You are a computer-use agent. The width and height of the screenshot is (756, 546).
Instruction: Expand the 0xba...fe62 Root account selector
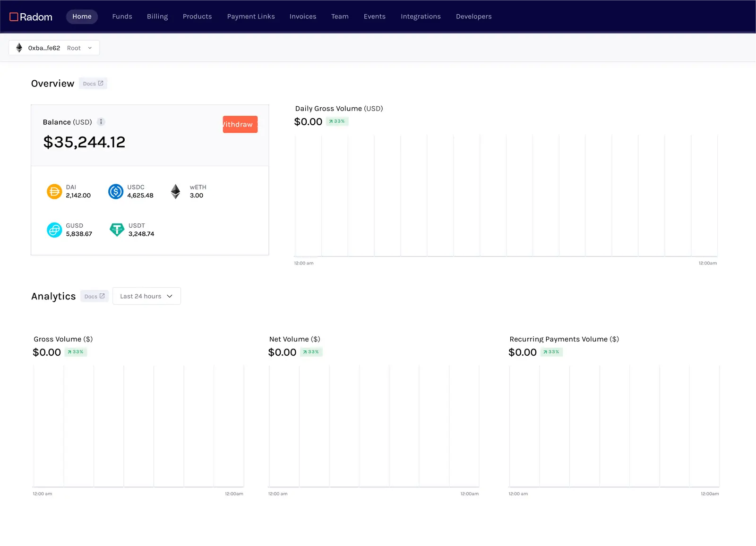click(54, 48)
